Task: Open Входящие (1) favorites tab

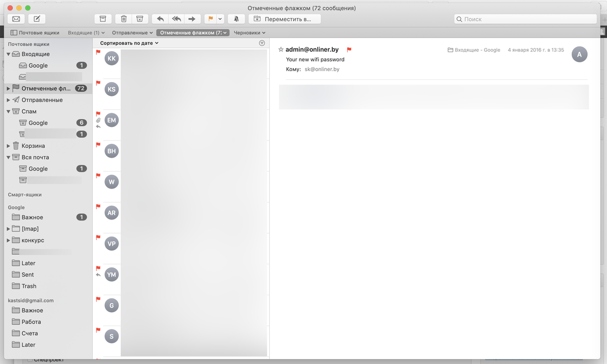Action: click(86, 33)
